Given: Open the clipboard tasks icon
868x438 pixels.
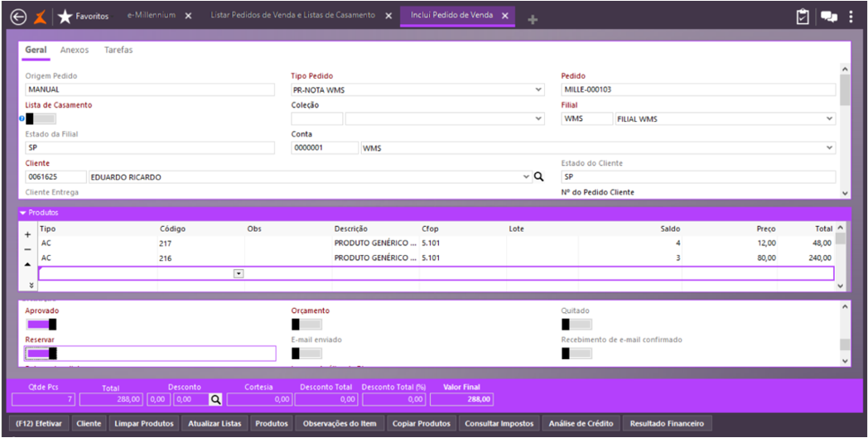Looking at the screenshot, I should pos(803,17).
